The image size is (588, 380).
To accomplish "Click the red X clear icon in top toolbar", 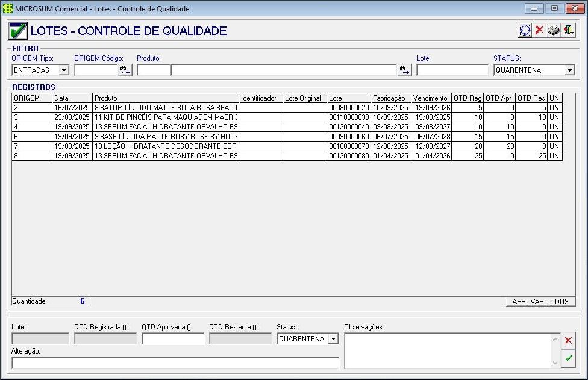I will click(539, 30).
